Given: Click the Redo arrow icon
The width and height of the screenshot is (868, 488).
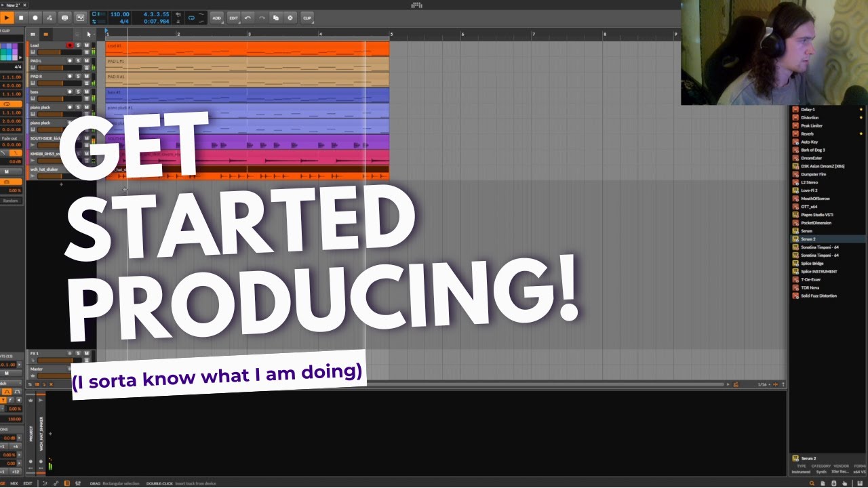Looking at the screenshot, I should click(x=262, y=17).
